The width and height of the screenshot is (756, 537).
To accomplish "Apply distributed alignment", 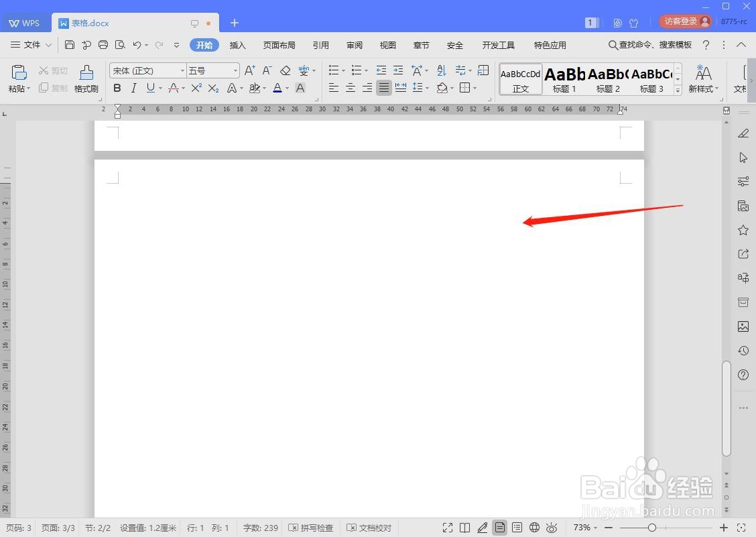I will tap(401, 87).
